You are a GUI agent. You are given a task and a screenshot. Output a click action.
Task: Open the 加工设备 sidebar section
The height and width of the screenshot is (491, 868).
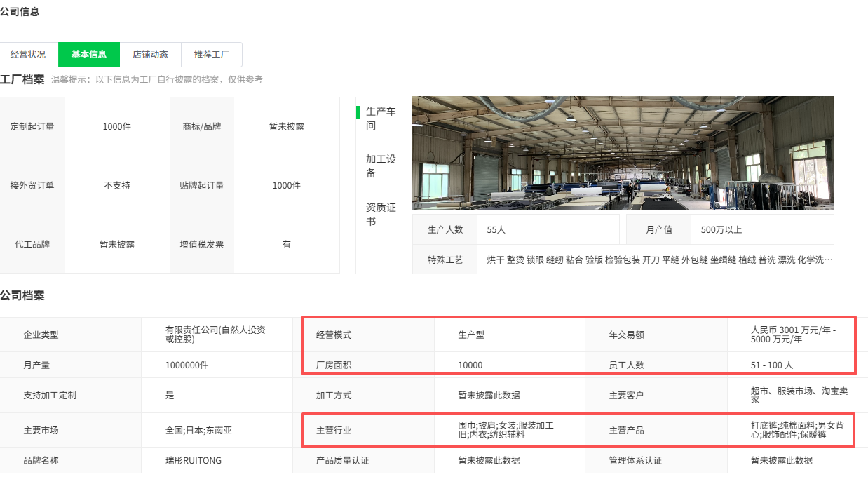(379, 166)
